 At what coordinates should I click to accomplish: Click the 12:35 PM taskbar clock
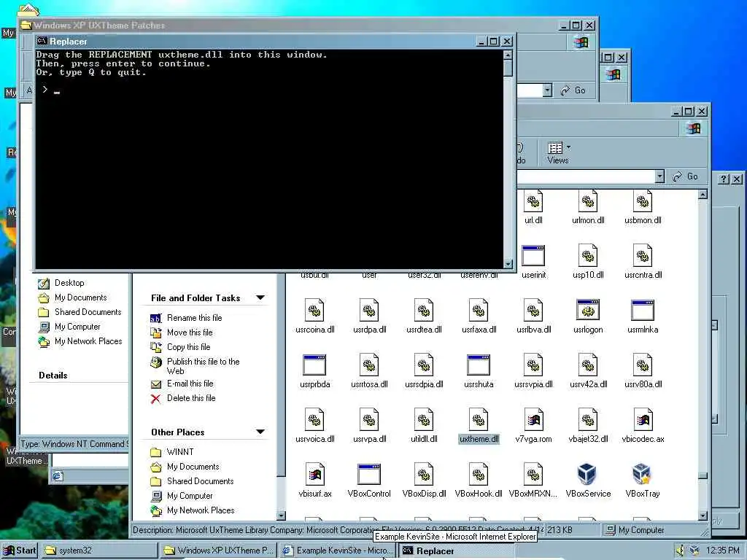723,551
